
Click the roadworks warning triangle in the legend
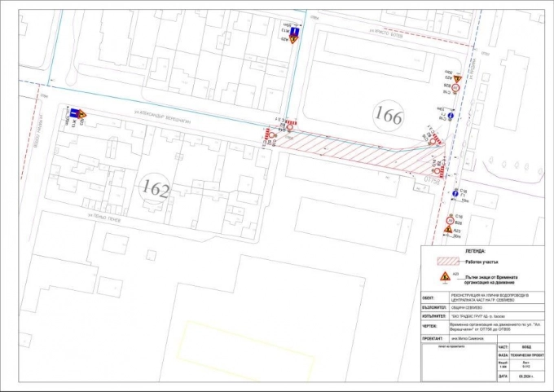coord(444,277)
